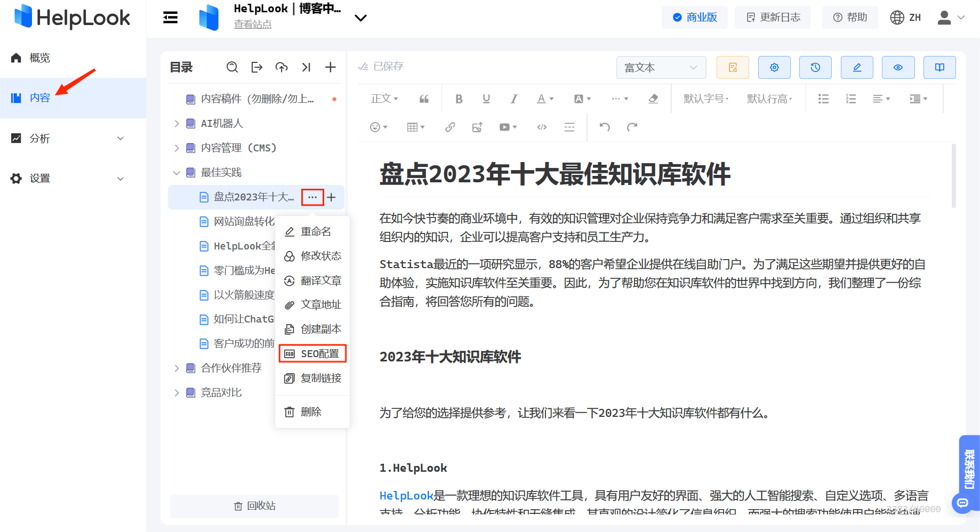
Task: Choose 文章地址 from the context menu
Action: [312, 304]
